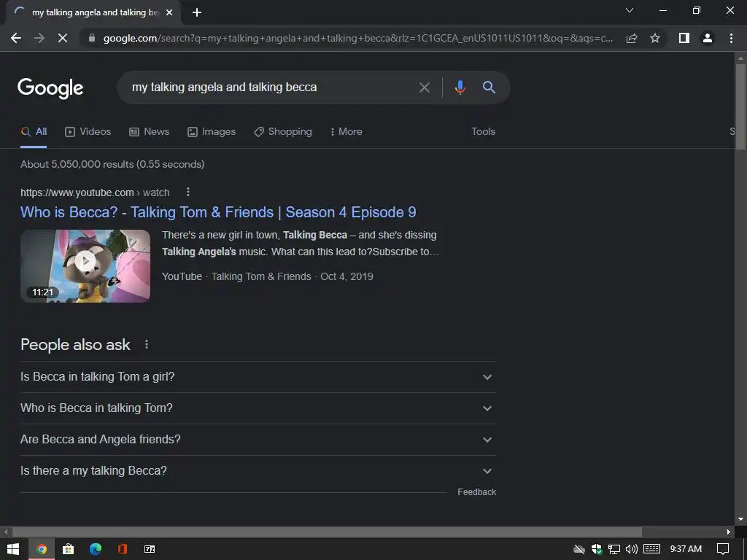Open the network tray icon
This screenshot has height=560, width=747.
coord(614,549)
